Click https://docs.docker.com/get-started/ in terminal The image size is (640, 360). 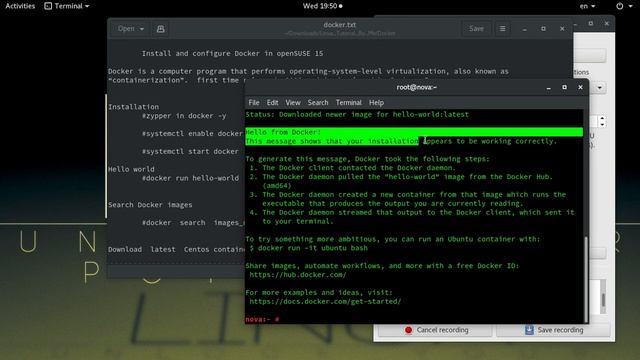coord(325,301)
